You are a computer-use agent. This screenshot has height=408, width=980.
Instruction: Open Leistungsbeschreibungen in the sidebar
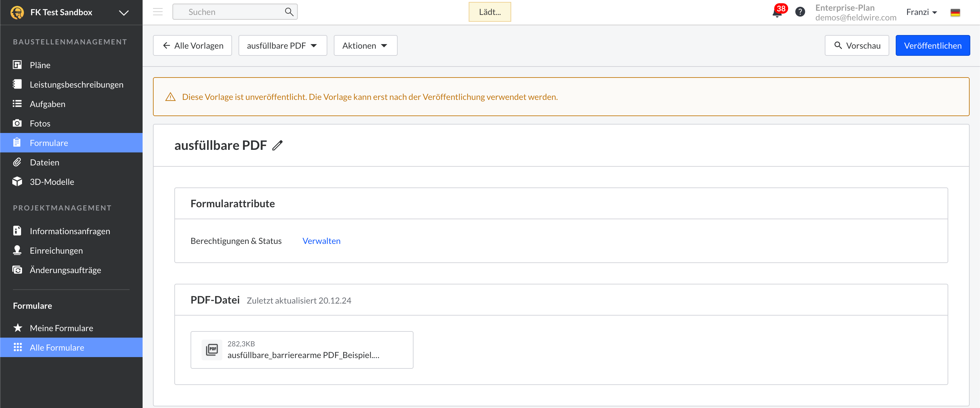(72, 84)
